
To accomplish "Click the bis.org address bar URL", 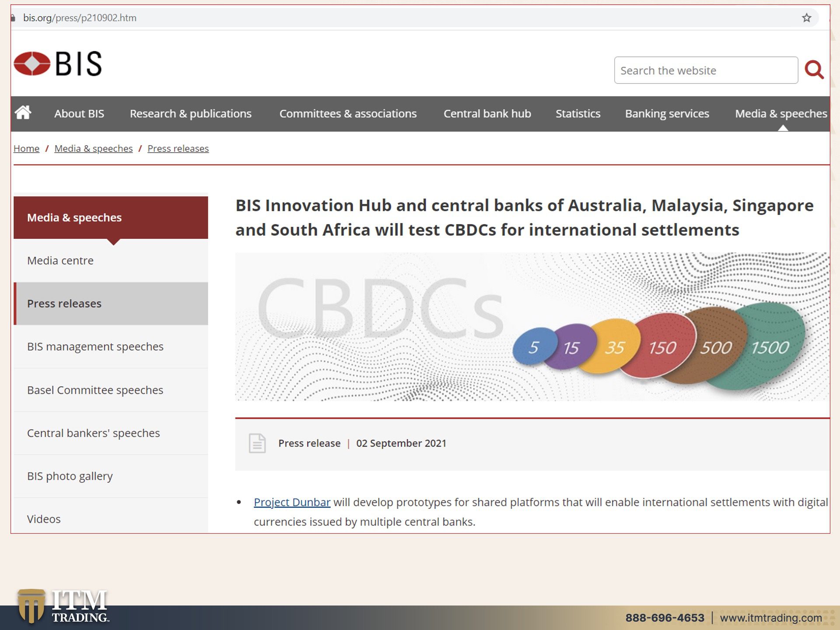I will (80, 18).
